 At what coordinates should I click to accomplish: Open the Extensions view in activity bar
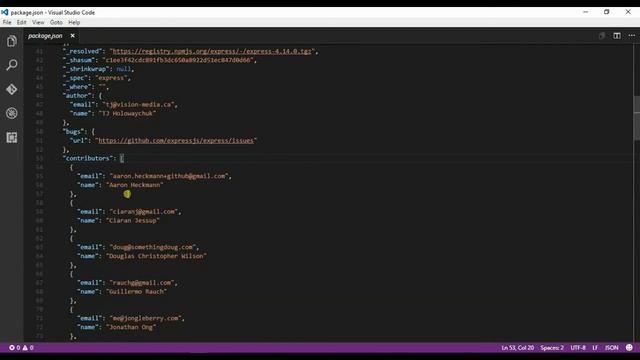(x=12, y=138)
